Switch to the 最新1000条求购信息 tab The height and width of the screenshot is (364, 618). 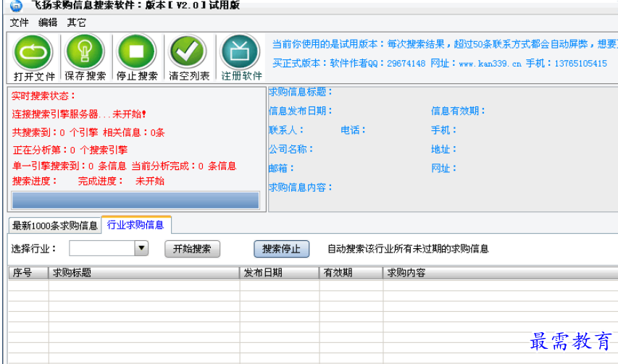click(54, 226)
